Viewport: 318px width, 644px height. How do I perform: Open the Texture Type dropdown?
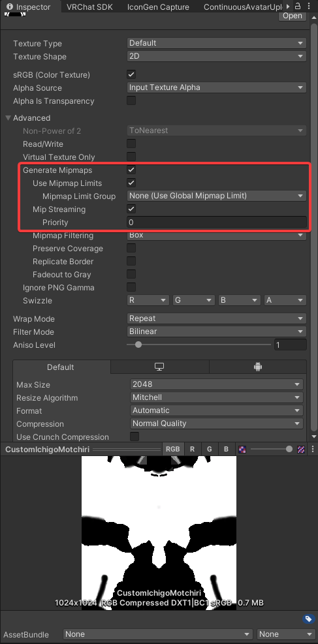coord(217,43)
